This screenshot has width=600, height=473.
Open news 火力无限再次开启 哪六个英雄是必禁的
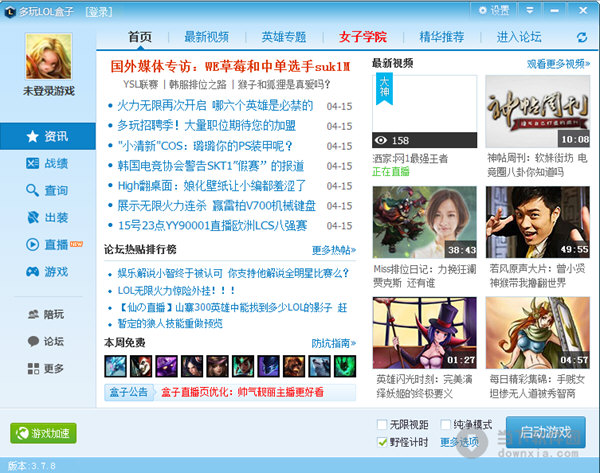tap(215, 106)
